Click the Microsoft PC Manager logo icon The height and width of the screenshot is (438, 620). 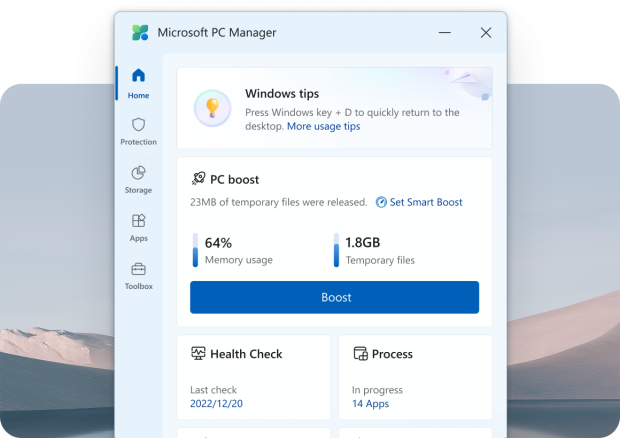140,32
